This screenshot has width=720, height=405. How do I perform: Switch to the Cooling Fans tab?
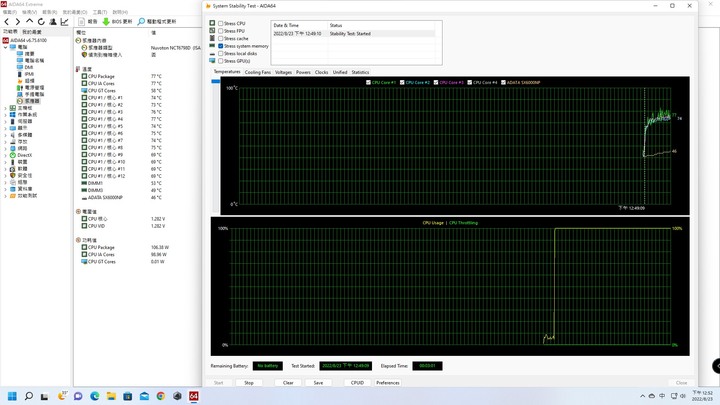[258, 73]
